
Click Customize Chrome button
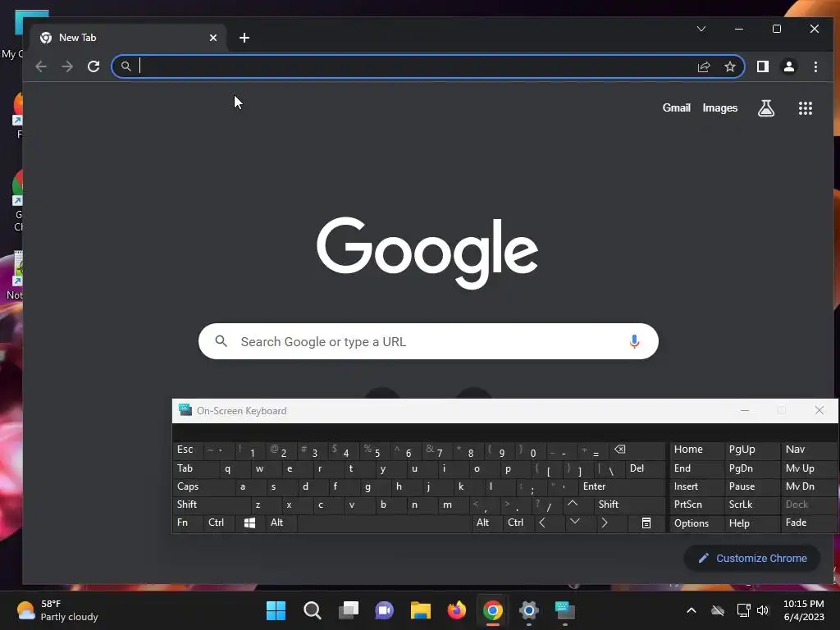(x=753, y=558)
